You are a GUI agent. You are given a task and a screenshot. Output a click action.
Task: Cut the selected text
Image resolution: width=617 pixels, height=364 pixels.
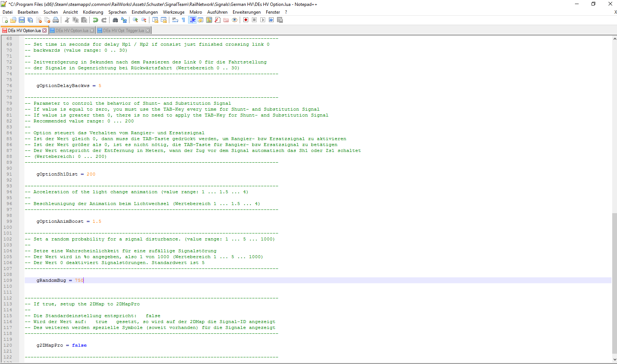coord(67,20)
